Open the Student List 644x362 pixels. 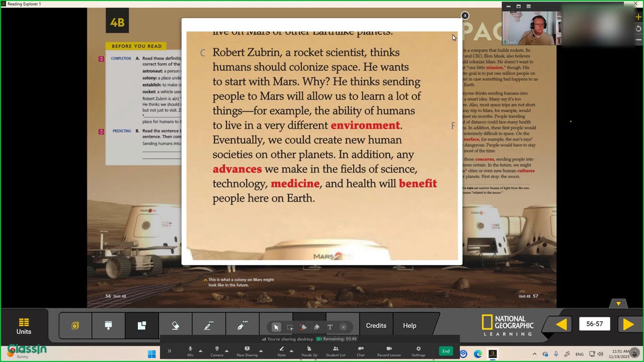click(336, 351)
